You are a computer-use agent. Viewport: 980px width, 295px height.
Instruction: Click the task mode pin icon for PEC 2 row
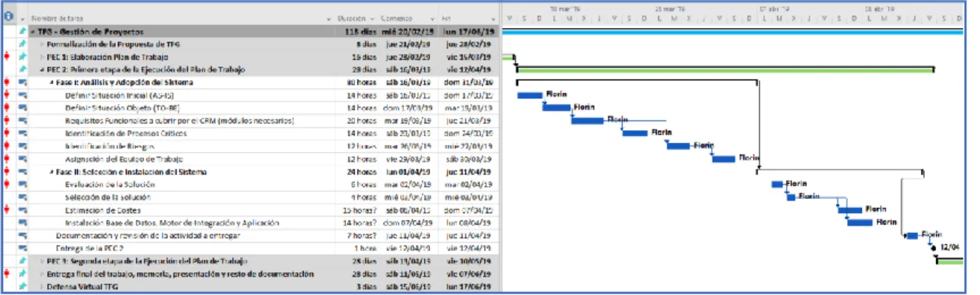pyautogui.click(x=22, y=70)
